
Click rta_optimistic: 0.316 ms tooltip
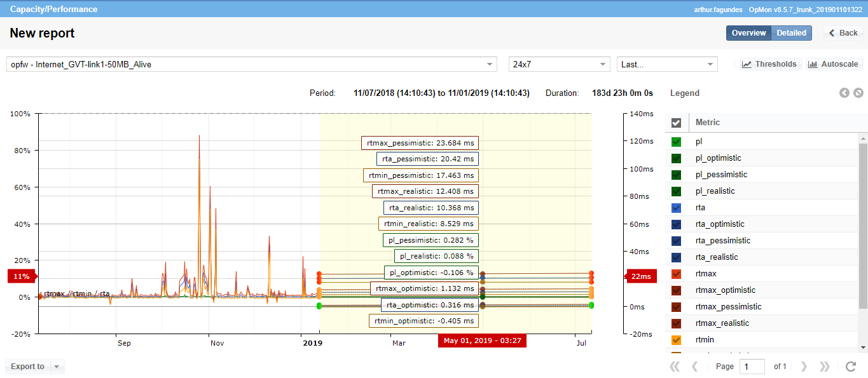pos(430,305)
